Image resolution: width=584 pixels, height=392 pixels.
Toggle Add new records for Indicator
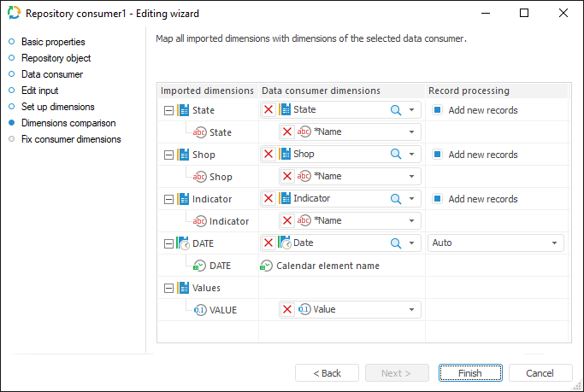(x=437, y=199)
